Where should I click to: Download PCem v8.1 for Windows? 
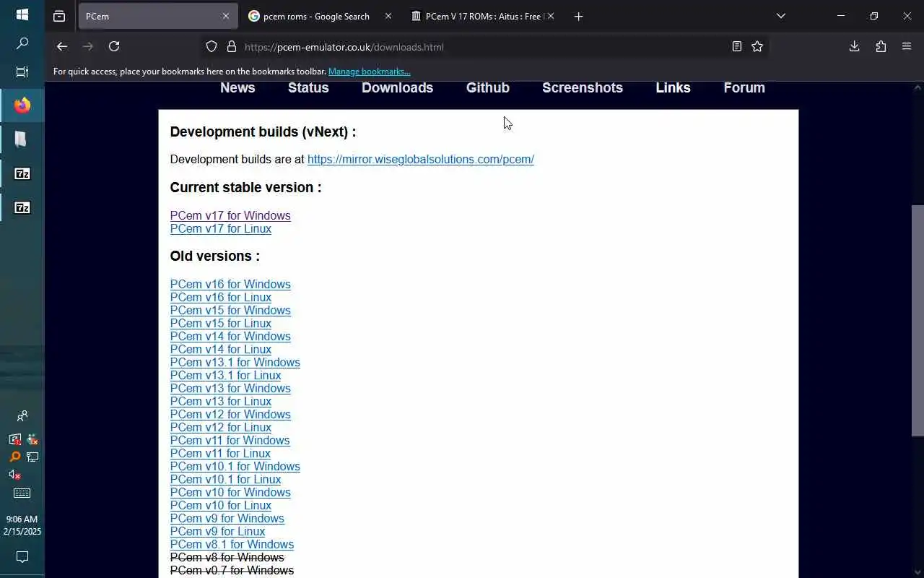232,544
